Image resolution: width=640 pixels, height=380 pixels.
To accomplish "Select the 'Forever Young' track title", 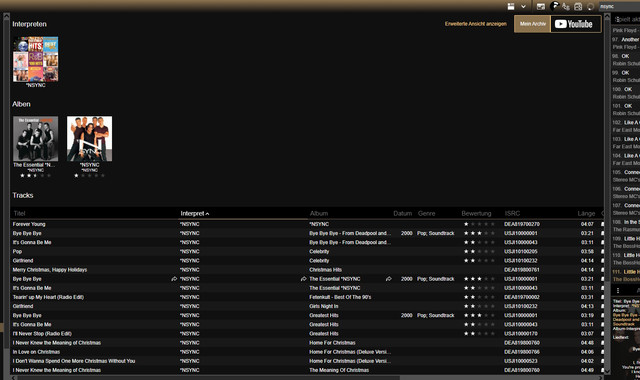I will pos(29,224).
